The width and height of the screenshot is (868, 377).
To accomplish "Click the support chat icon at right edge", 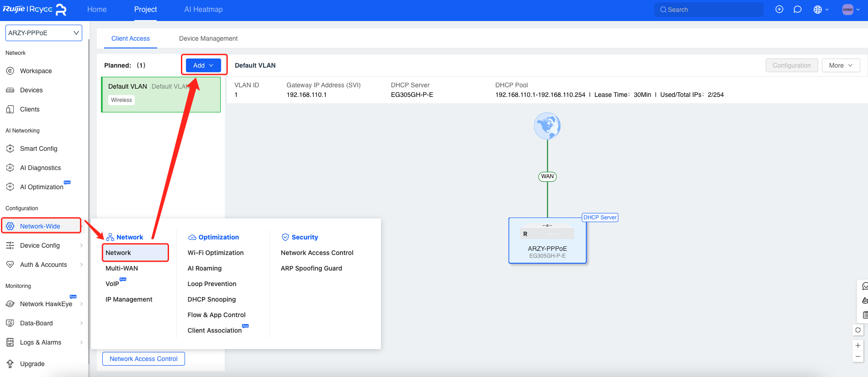I will 864,286.
